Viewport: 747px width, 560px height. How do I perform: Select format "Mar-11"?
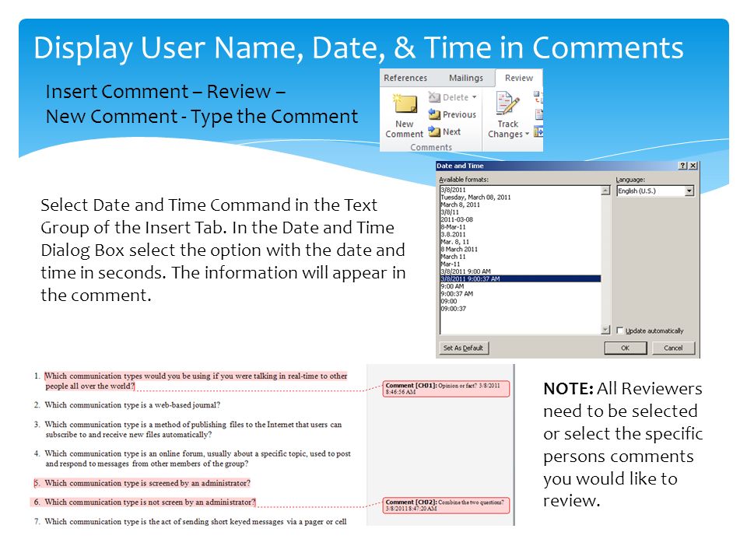pyautogui.click(x=521, y=264)
